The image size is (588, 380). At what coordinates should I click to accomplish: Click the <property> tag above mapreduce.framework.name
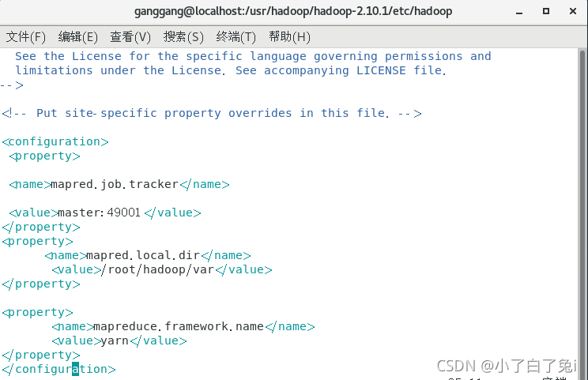[37, 313]
